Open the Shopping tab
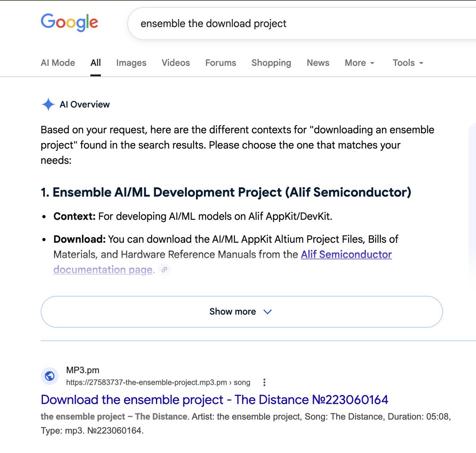476x453 pixels. click(271, 63)
